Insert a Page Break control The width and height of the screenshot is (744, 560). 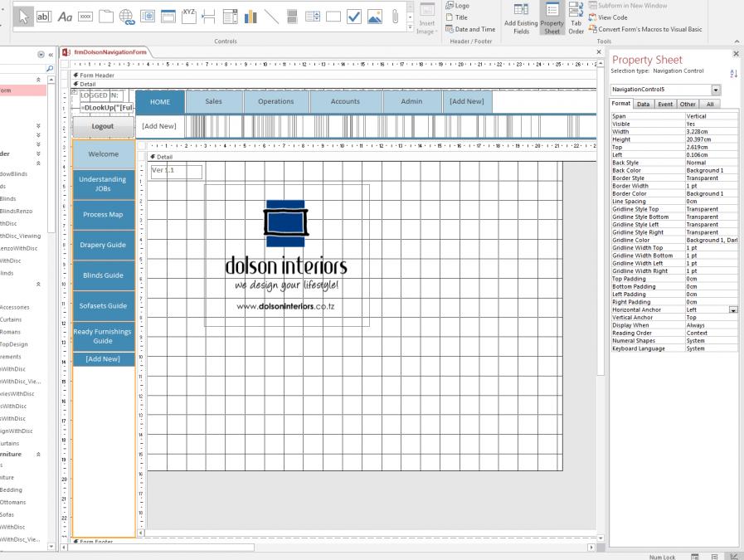[209, 17]
